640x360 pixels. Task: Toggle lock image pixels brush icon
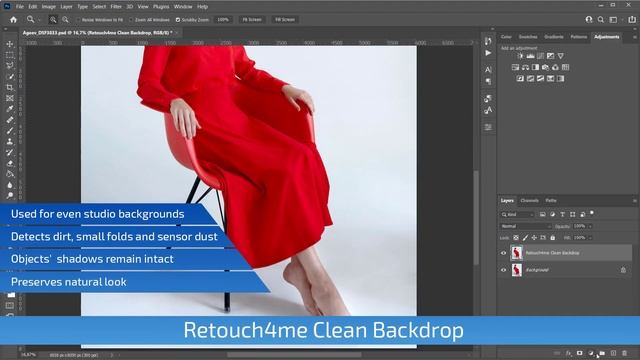(525, 238)
